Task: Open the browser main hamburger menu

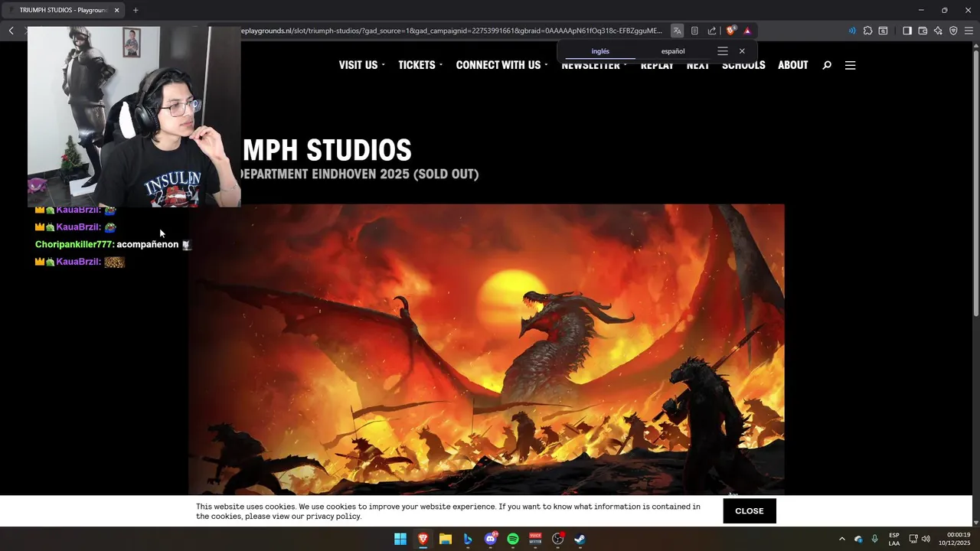Action: coord(969,31)
